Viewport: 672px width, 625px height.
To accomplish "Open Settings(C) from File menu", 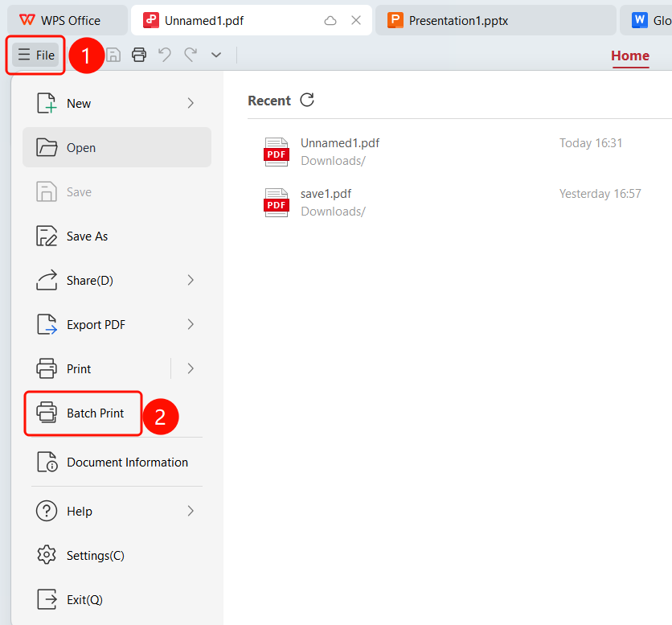I will (x=117, y=556).
